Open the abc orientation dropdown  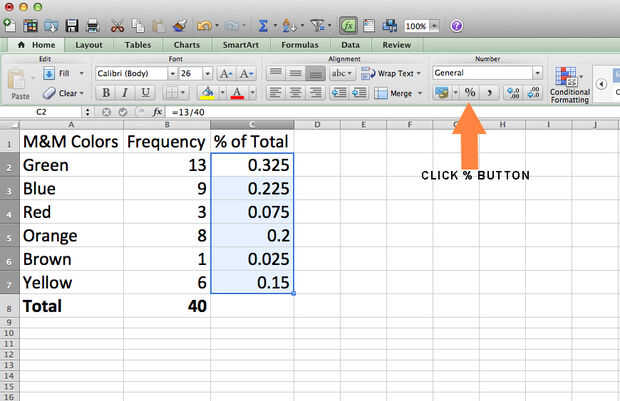[x=342, y=73]
